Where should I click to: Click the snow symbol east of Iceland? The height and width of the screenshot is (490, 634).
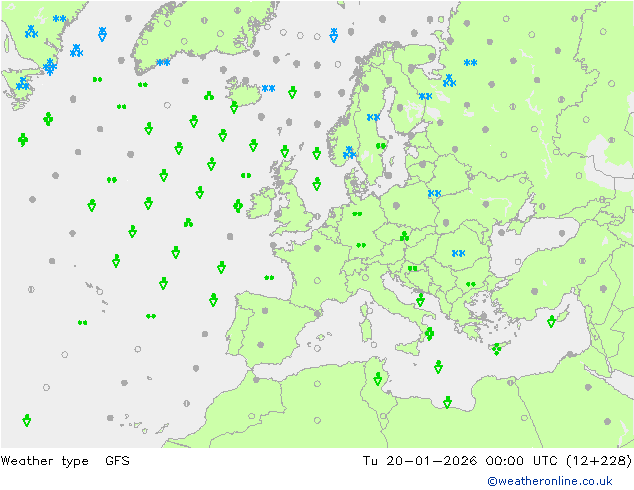(x=268, y=88)
